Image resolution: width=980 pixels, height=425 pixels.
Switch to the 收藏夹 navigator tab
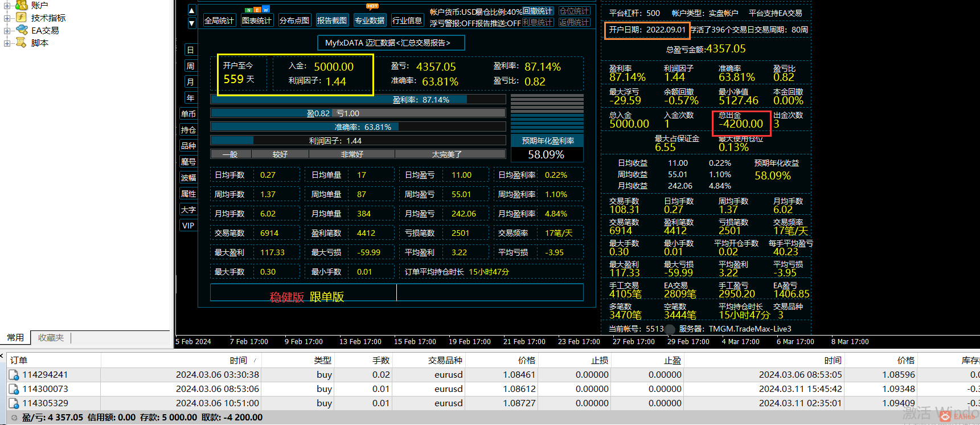[x=51, y=338]
